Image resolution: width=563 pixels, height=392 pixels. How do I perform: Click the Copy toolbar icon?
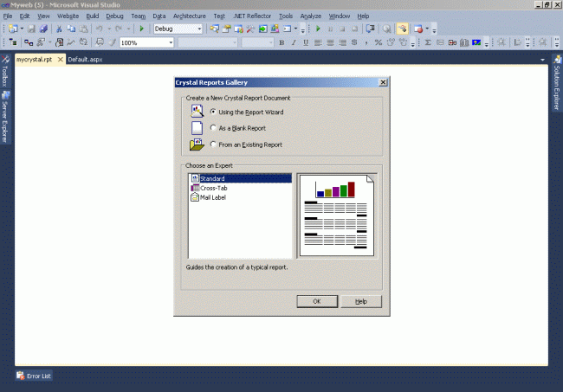[71, 29]
